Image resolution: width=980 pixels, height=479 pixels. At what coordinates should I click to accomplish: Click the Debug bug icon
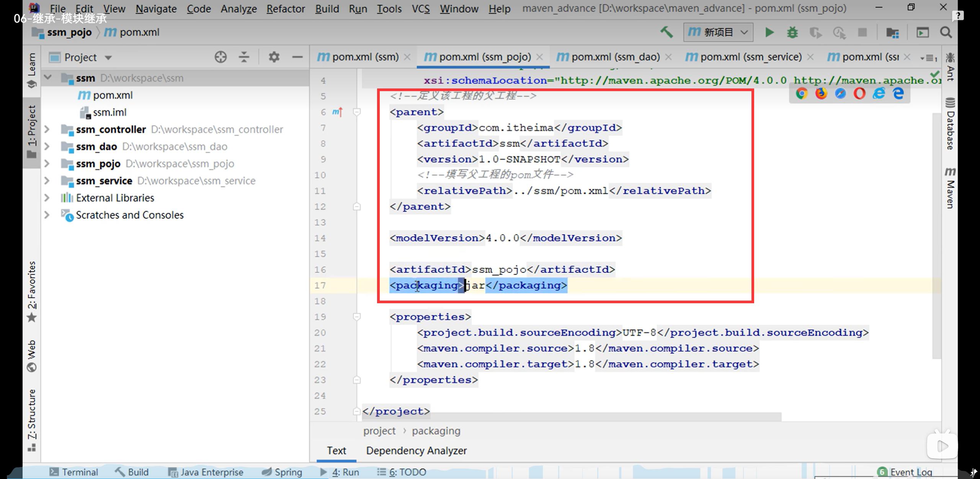[x=792, y=32]
